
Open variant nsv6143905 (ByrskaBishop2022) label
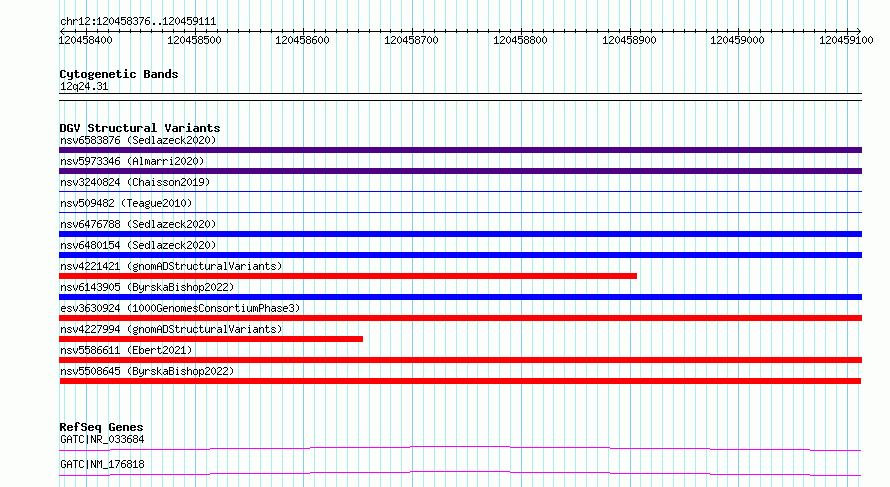coord(147,287)
